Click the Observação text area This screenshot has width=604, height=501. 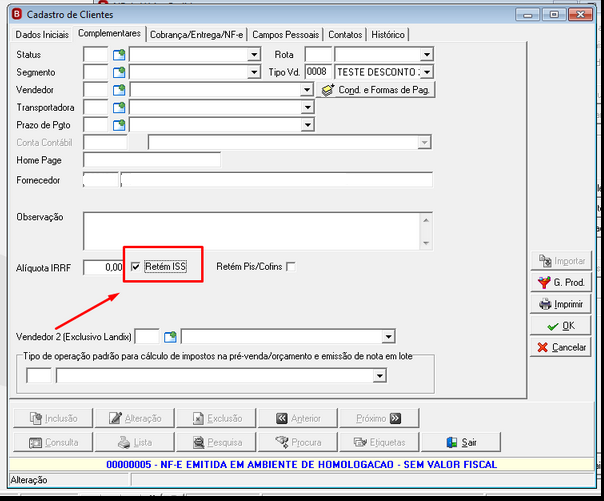(252, 231)
